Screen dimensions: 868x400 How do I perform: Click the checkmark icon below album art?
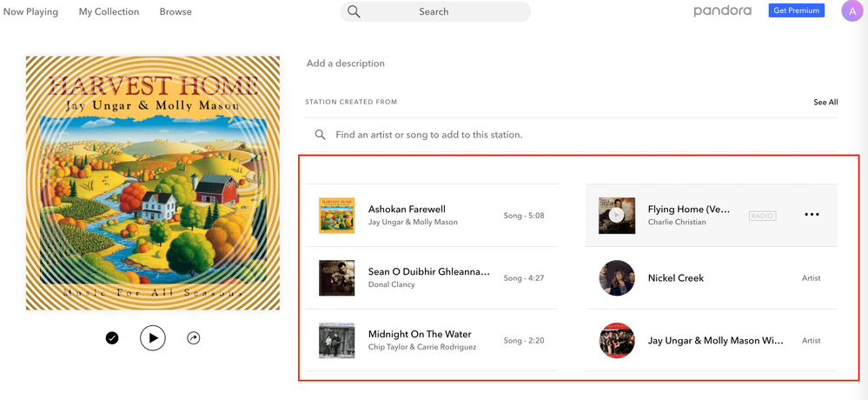[x=112, y=338]
